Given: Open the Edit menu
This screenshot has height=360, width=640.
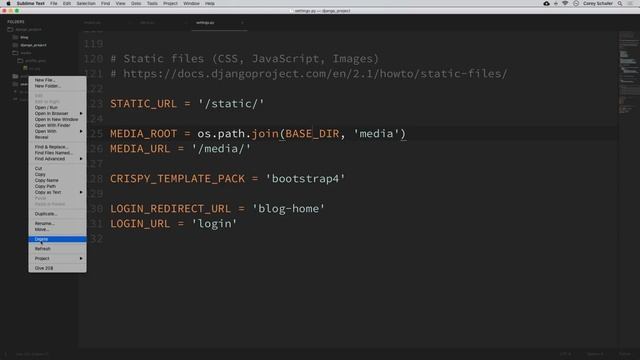Looking at the screenshot, I should pyautogui.click(x=67, y=3).
